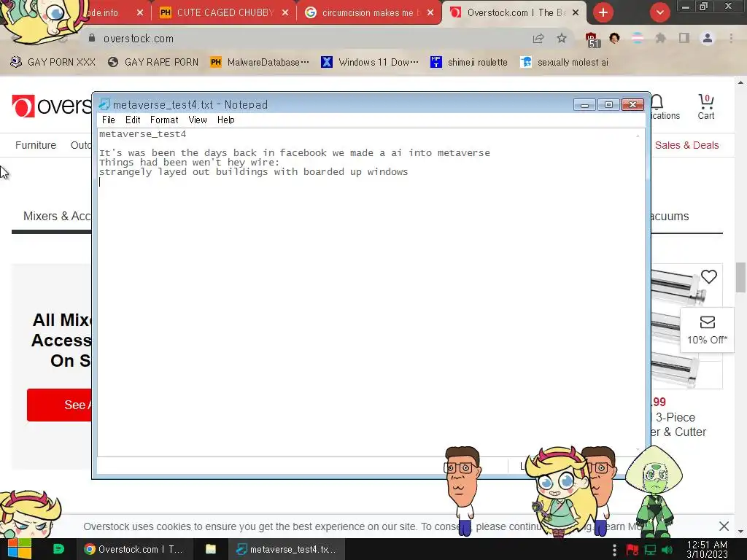
Task: Save the product with the heart icon
Action: tap(709, 276)
